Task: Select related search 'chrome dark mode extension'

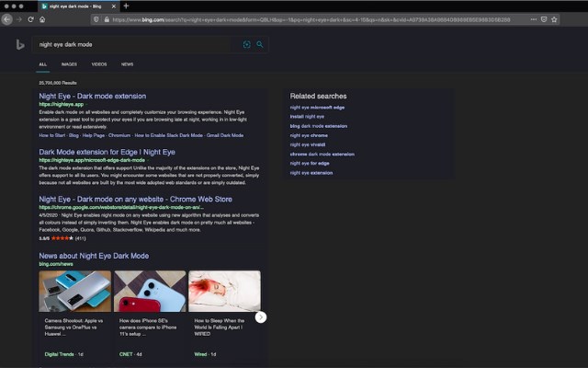Action: 322,154
